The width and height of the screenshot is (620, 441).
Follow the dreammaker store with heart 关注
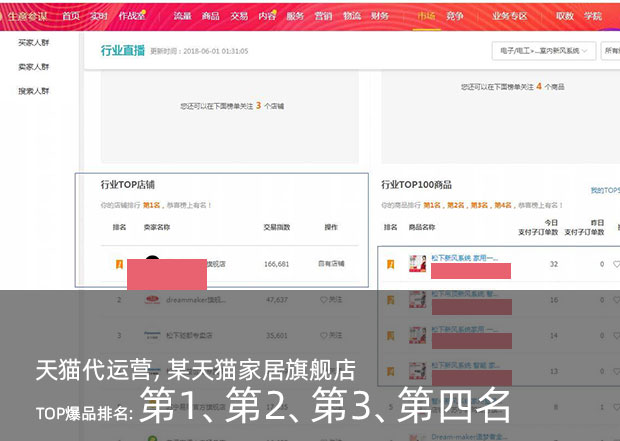click(x=330, y=299)
